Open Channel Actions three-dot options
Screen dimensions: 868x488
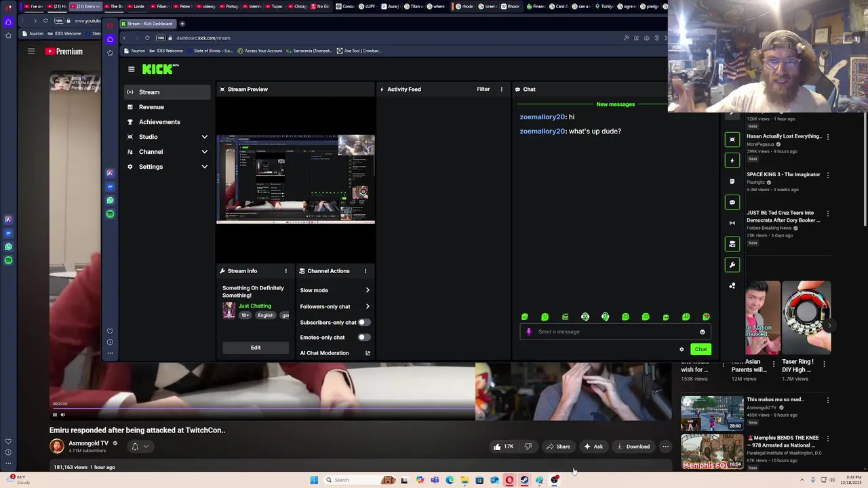coord(366,271)
